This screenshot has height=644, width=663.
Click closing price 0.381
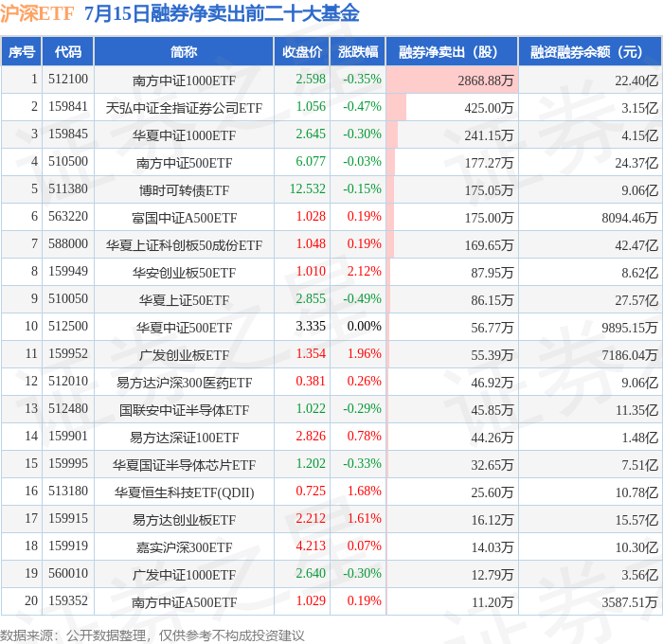pyautogui.click(x=311, y=382)
